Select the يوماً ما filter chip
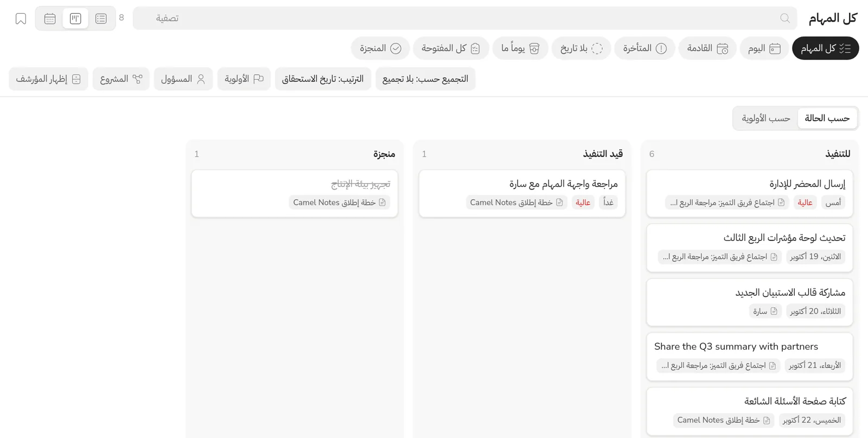Image resolution: width=868 pixels, height=438 pixels. pos(520,48)
